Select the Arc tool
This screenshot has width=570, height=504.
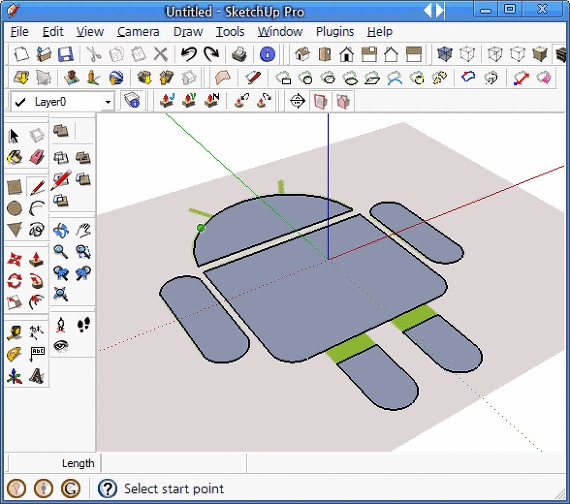37,208
